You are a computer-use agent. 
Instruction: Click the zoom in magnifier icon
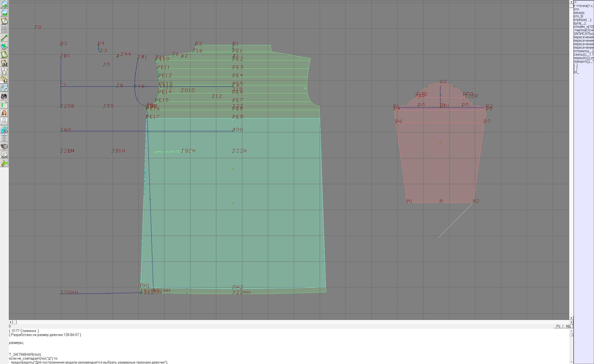(4, 4)
